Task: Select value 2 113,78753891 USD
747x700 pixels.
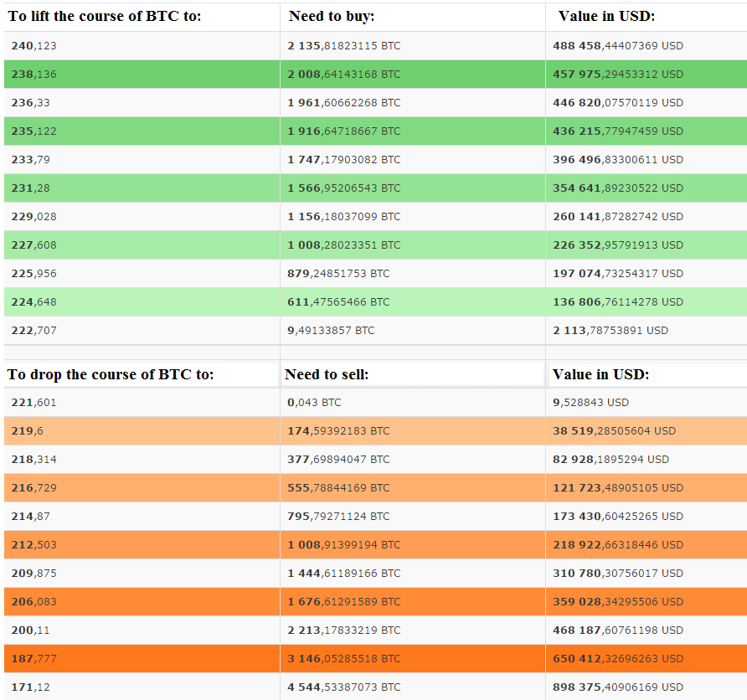Action: point(610,331)
